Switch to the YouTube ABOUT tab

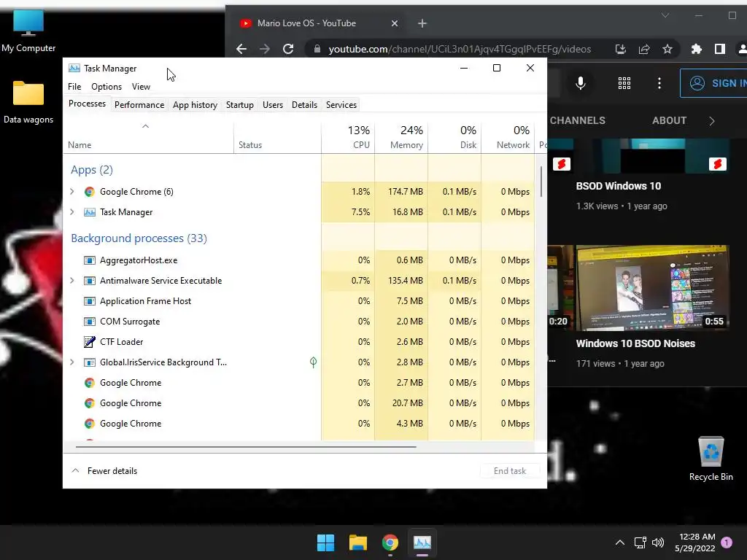point(670,120)
